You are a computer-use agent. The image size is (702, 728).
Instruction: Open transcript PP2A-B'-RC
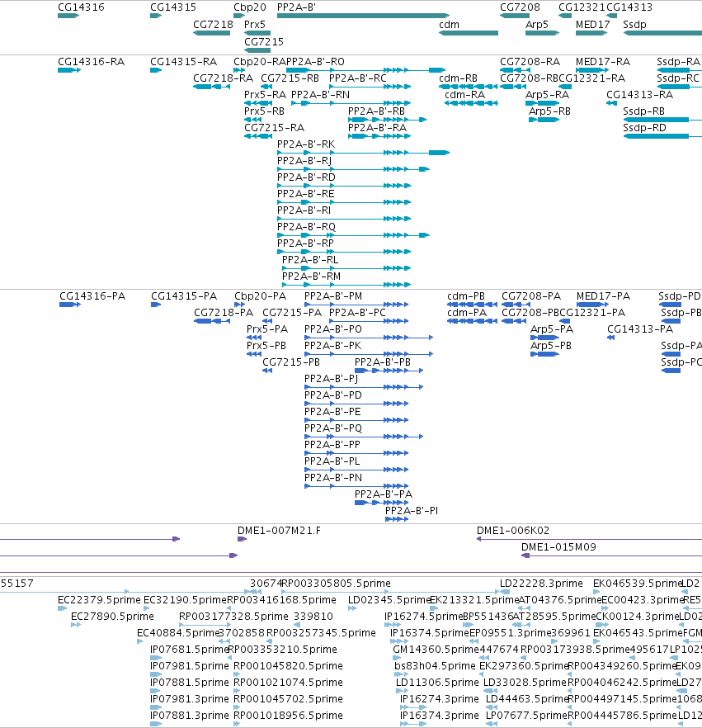tap(370, 87)
